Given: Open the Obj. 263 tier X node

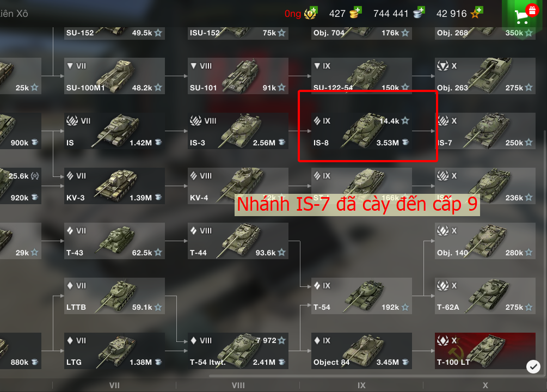Looking at the screenshot, I should 485,76.
